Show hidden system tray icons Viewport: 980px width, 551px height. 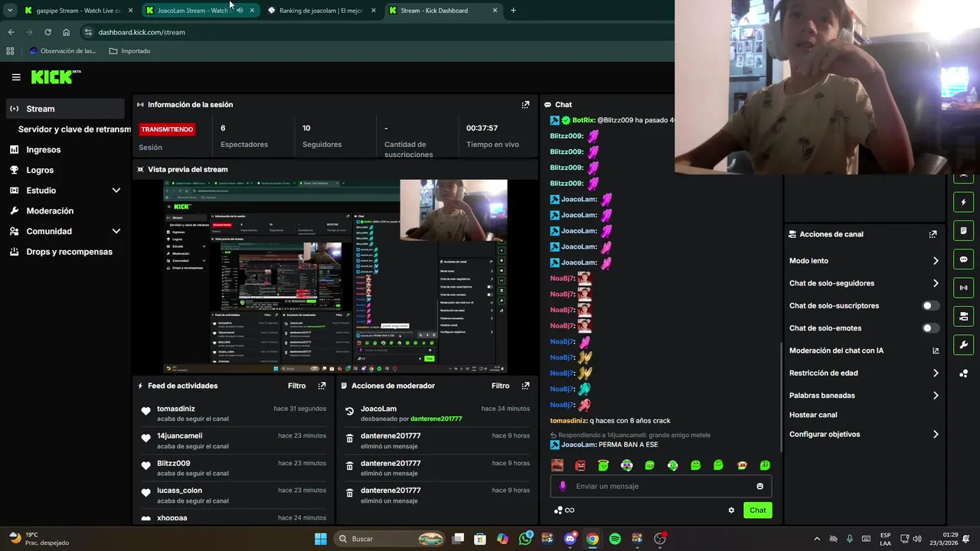click(816, 539)
